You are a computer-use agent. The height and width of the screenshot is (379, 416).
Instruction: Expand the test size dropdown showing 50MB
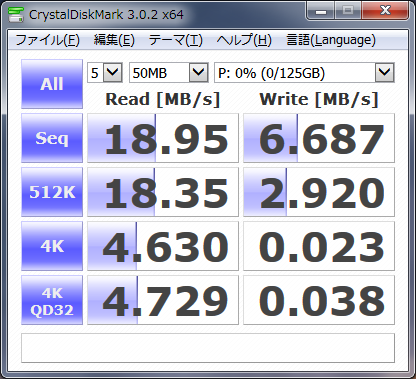(199, 72)
